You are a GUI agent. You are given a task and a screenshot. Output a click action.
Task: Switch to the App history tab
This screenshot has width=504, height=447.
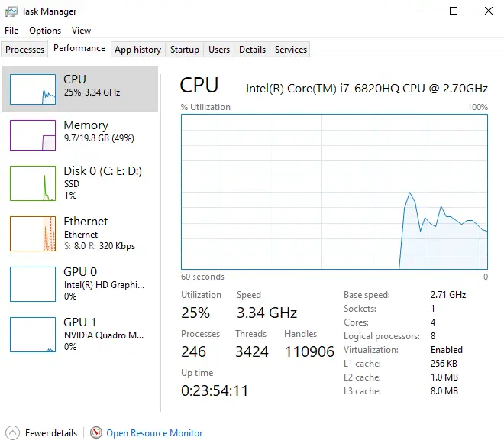point(137,50)
